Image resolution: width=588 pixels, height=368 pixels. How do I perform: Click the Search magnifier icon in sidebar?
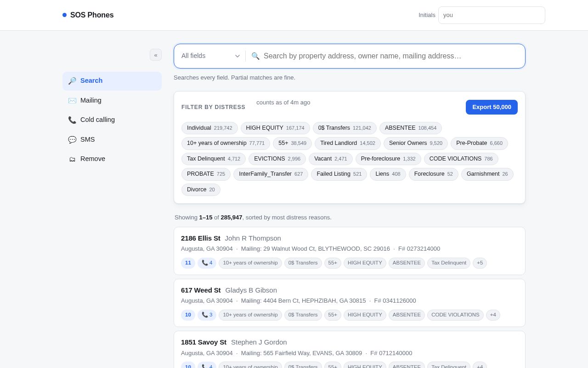72,81
